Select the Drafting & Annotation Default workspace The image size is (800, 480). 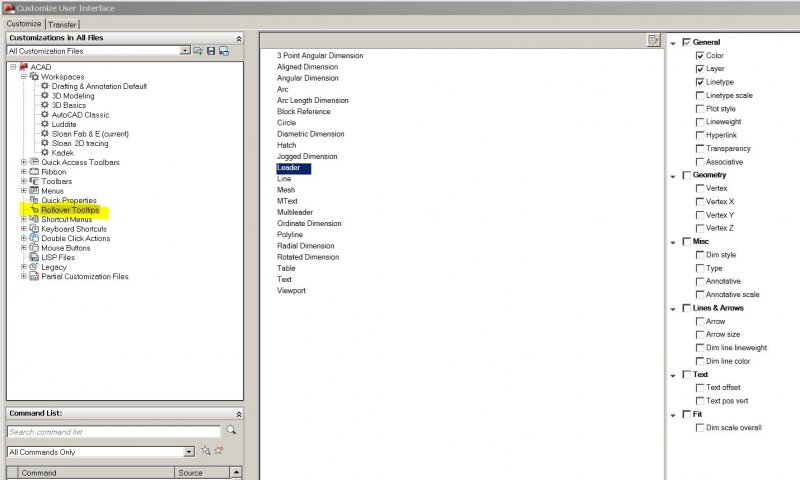[99, 86]
